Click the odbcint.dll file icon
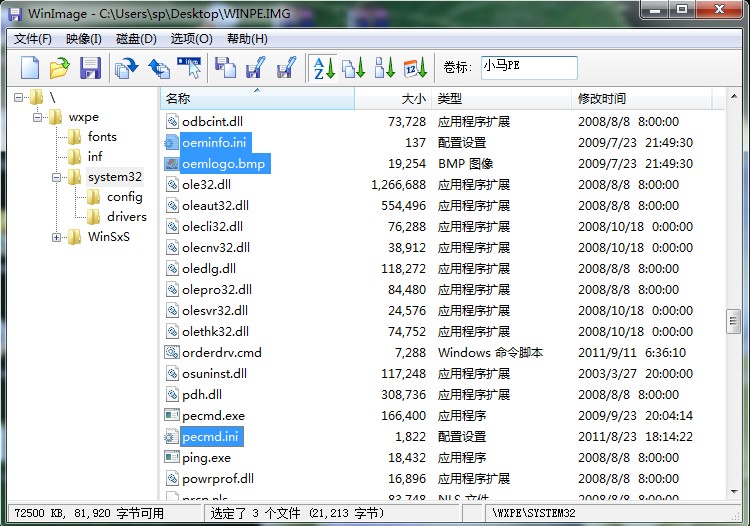The width and height of the screenshot is (750, 526). point(172,121)
